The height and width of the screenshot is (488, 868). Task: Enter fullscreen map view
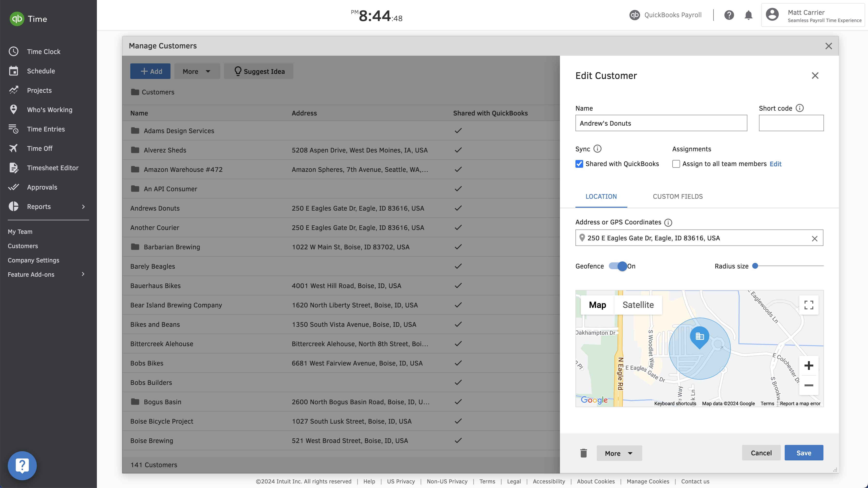(x=809, y=305)
